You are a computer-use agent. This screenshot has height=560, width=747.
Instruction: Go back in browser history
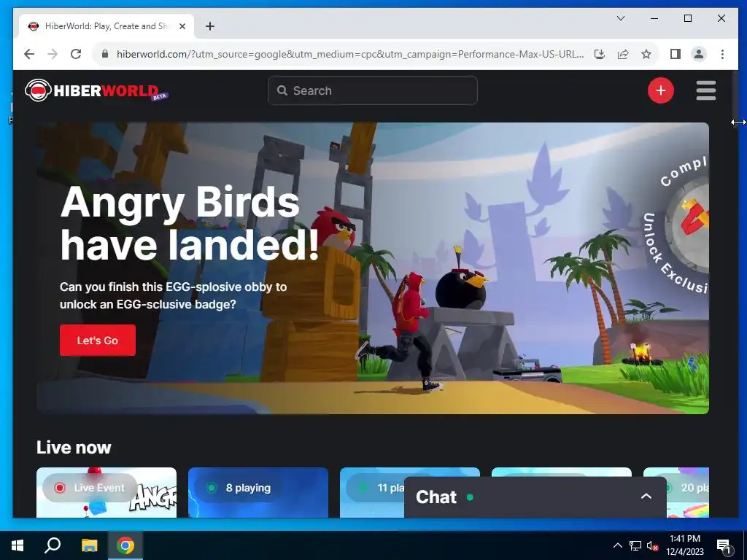[29, 54]
